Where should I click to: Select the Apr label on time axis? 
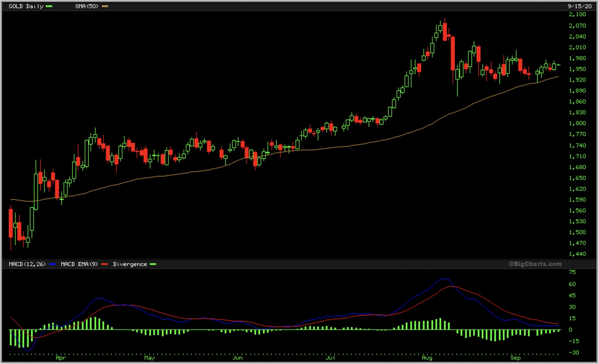(61, 358)
